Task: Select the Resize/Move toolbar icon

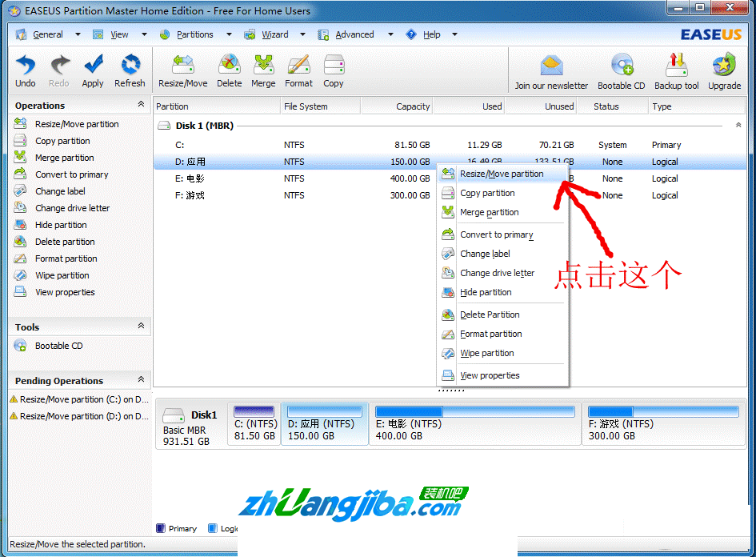Action: 182,70
